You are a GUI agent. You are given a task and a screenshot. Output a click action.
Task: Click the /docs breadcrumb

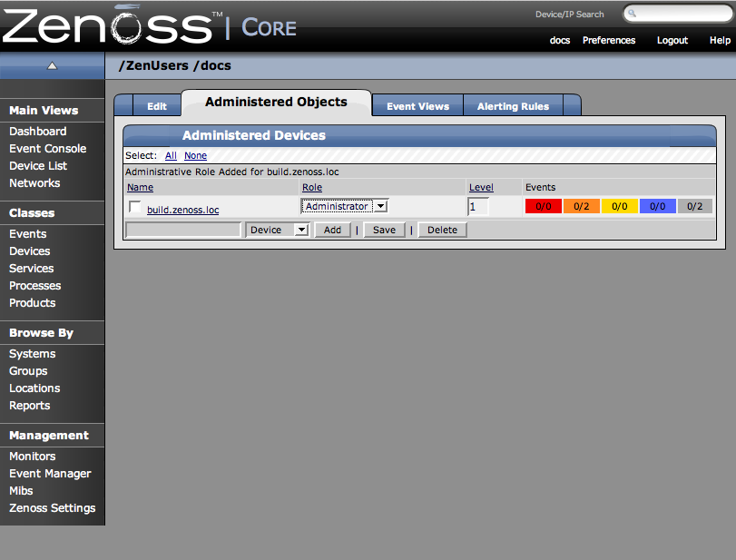[211, 65]
